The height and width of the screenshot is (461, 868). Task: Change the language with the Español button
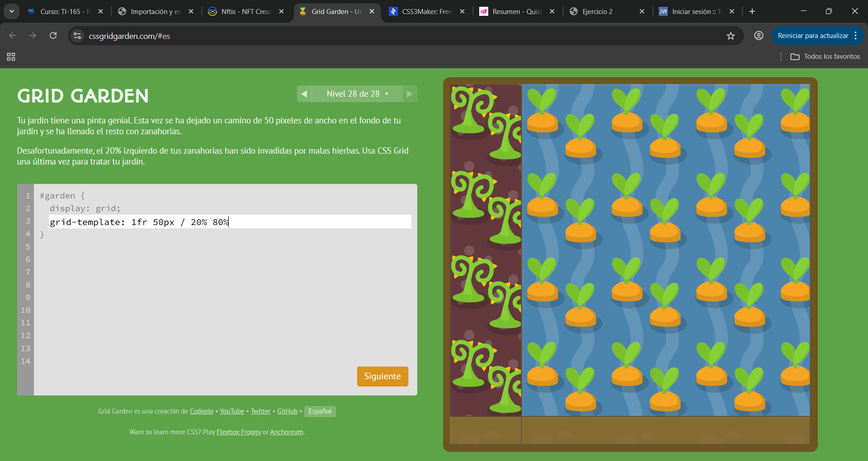(320, 411)
